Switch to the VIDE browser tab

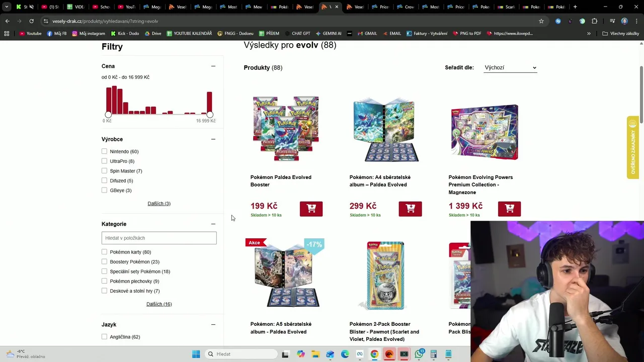coord(75,7)
